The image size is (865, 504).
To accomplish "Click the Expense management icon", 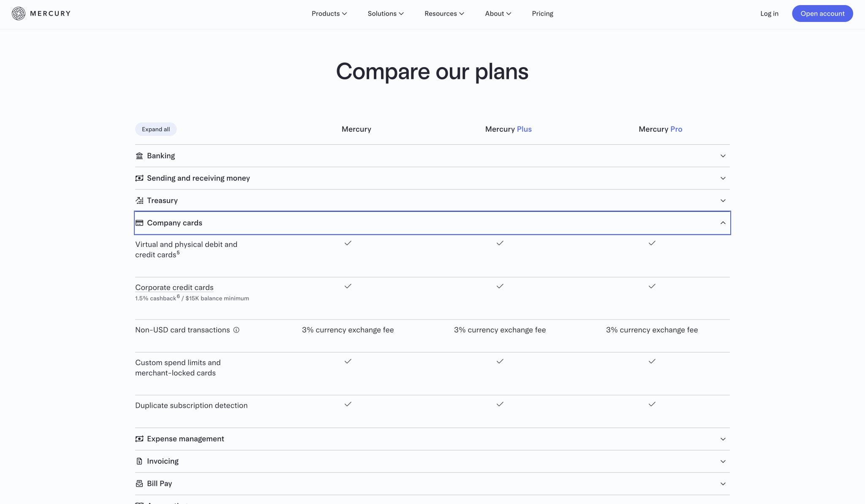I will [x=139, y=439].
